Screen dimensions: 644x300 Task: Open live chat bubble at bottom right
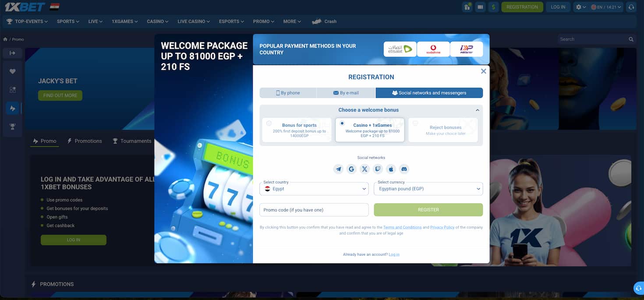639,288
